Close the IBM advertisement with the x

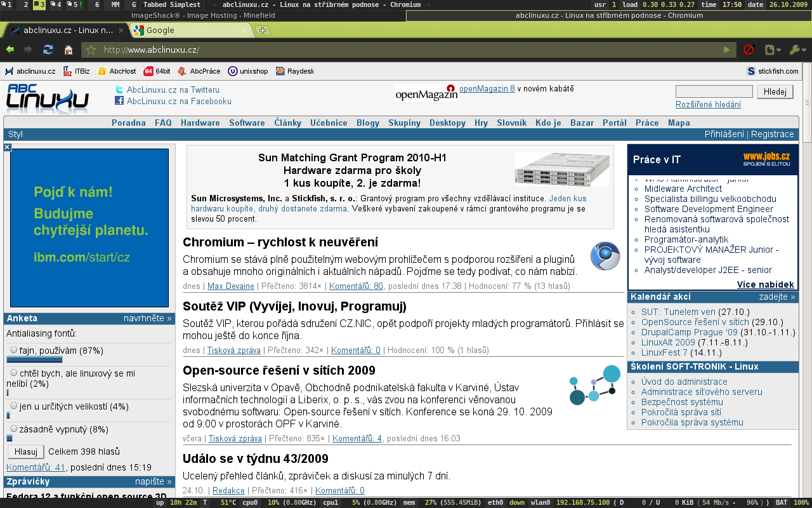point(7,147)
